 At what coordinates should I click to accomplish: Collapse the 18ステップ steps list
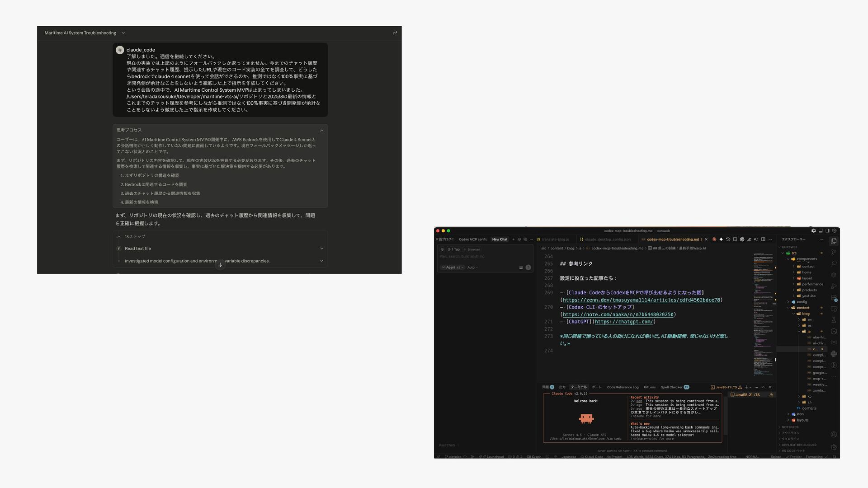pos(119,236)
